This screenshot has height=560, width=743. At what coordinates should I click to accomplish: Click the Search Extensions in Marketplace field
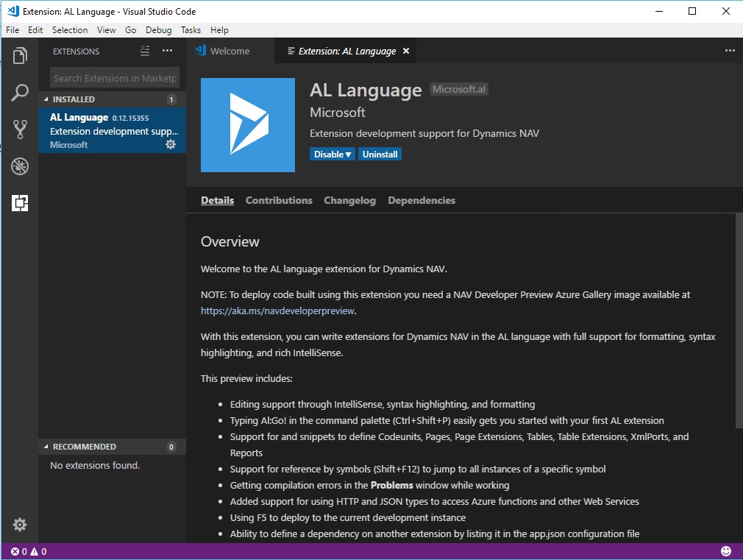pyautogui.click(x=115, y=78)
